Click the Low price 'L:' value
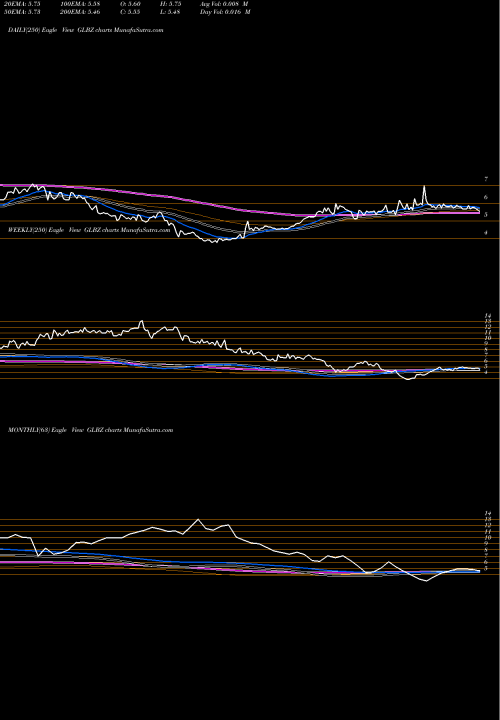 (x=170, y=12)
